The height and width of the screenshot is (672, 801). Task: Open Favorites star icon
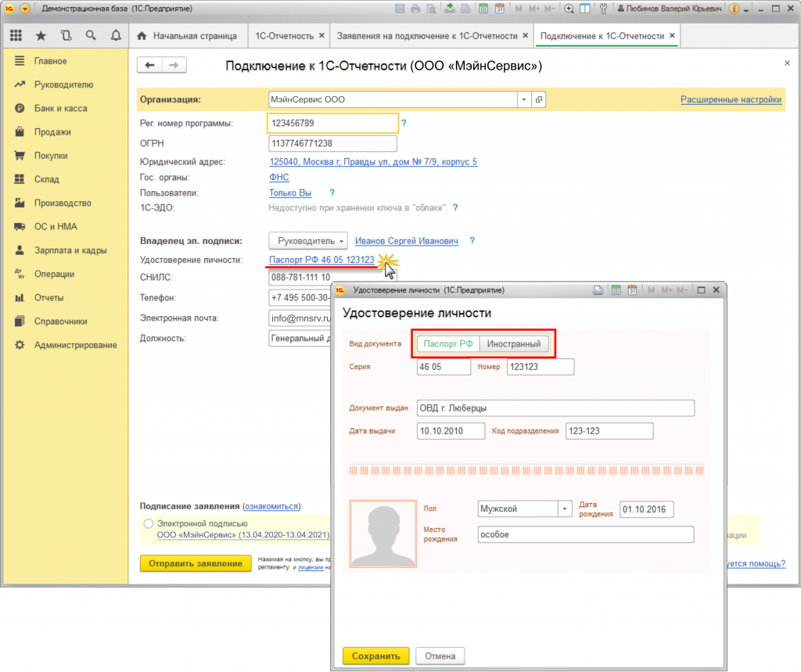point(41,36)
